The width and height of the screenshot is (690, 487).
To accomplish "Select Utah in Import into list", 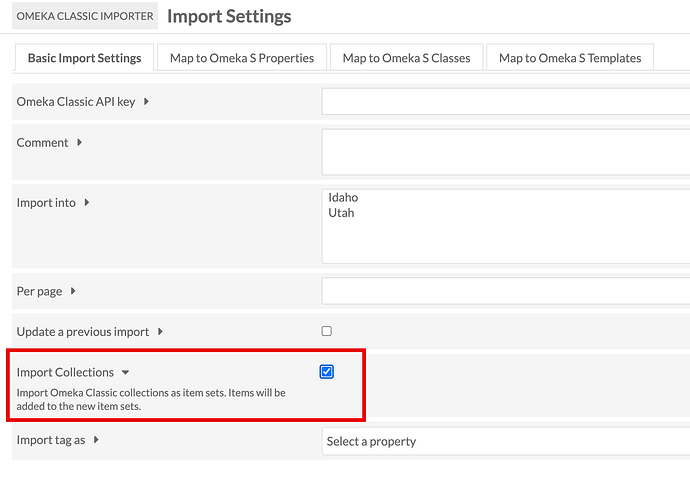I will 341,212.
